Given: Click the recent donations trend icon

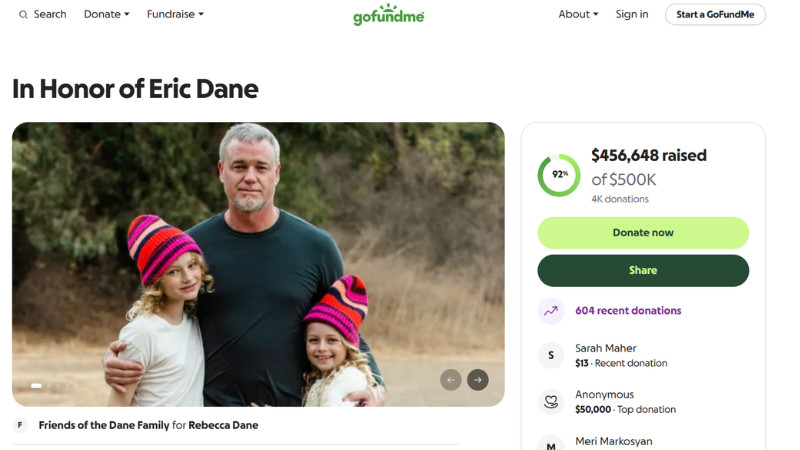Looking at the screenshot, I should click(x=551, y=311).
